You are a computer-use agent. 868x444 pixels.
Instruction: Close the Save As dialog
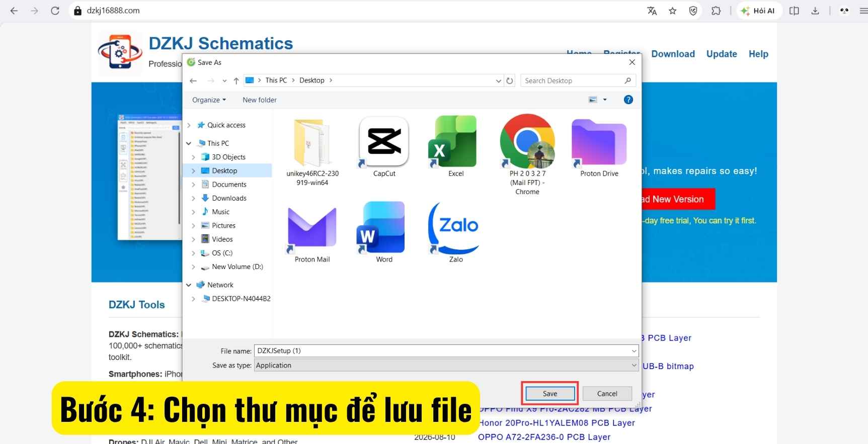click(632, 62)
